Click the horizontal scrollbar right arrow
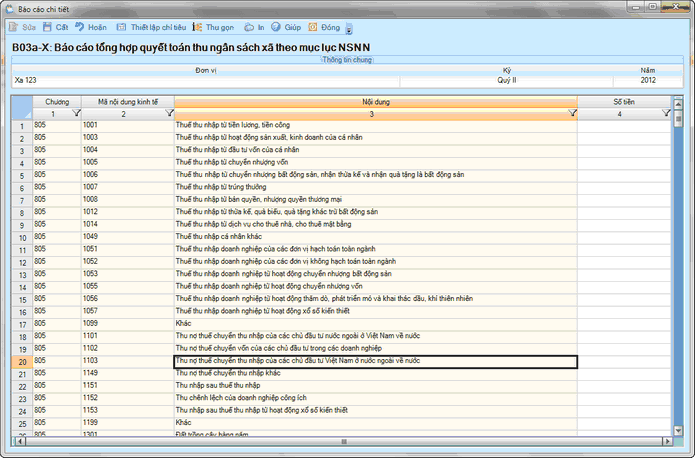The height and width of the screenshot is (458, 695). click(x=667, y=441)
